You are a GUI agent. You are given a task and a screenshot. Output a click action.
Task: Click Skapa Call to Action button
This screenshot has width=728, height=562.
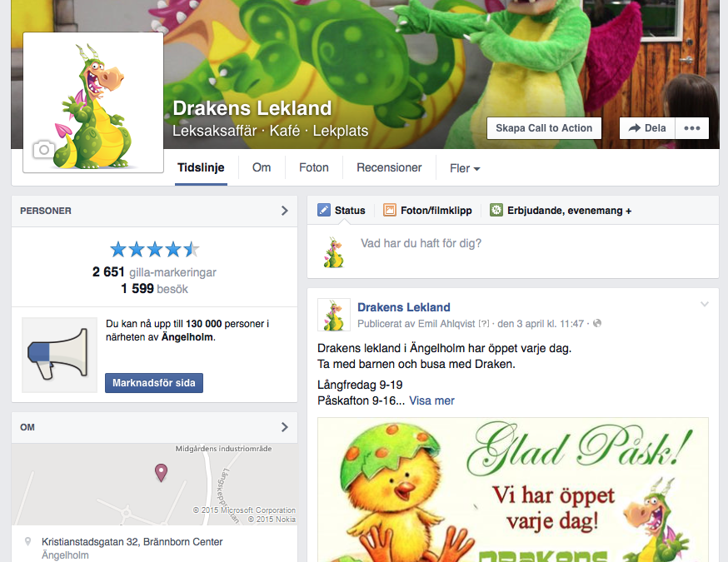point(544,128)
